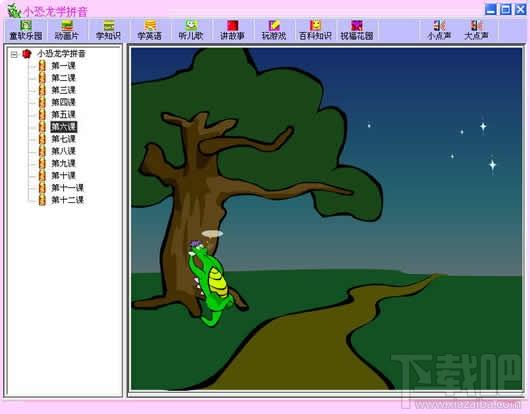
Task: Select 第九课 in the lesson tree
Action: pyautogui.click(x=63, y=163)
